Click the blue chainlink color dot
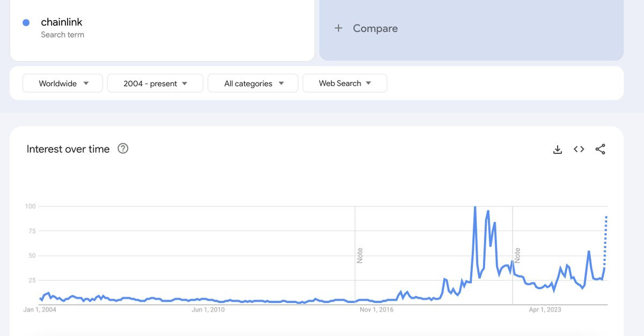This screenshot has width=644, height=336. point(26,23)
